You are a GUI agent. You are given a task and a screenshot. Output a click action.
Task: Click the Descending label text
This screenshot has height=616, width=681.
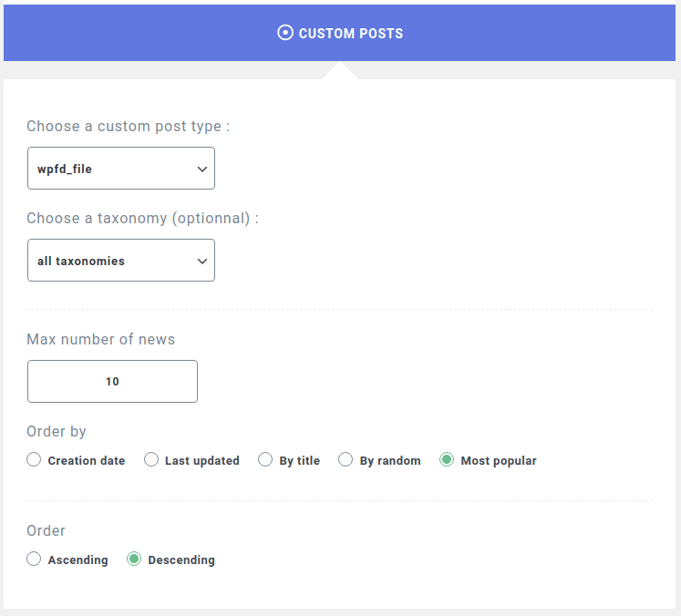coord(181,560)
